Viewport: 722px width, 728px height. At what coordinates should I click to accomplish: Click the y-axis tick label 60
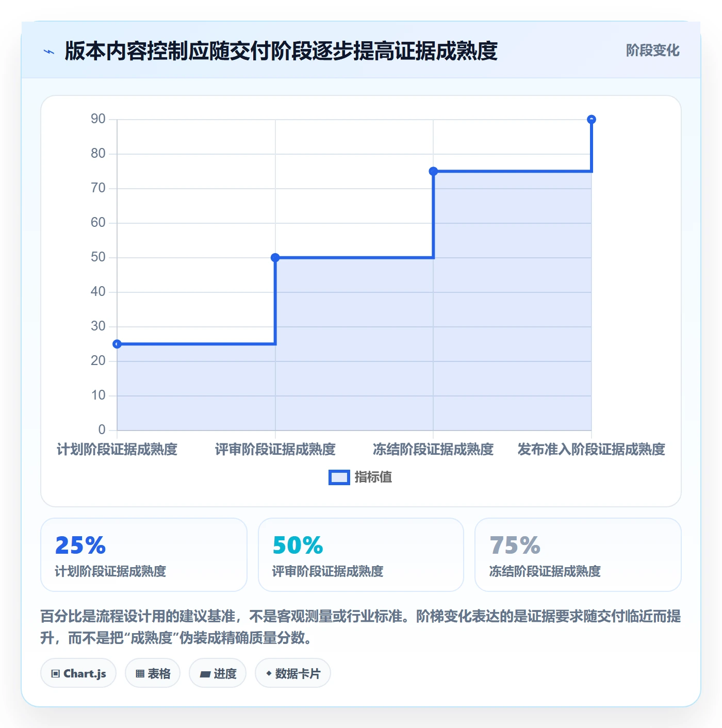98,223
